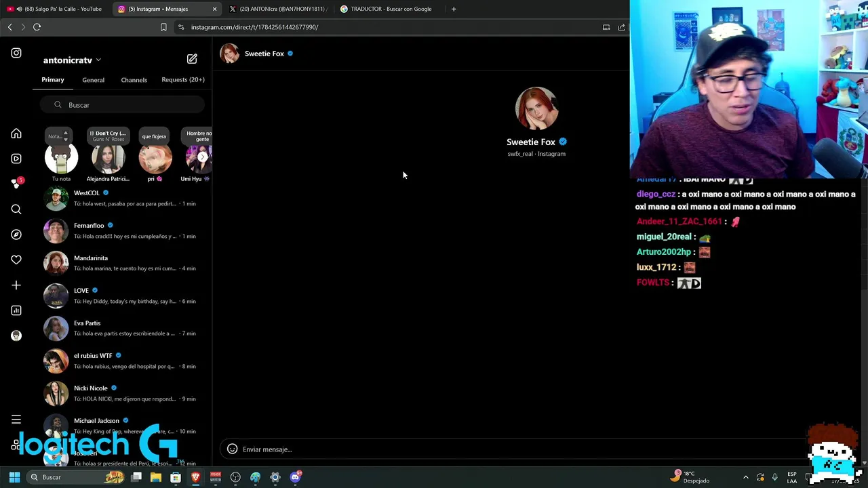Open Eva Partis conversation
This screenshot has height=488, width=868.
click(122, 328)
